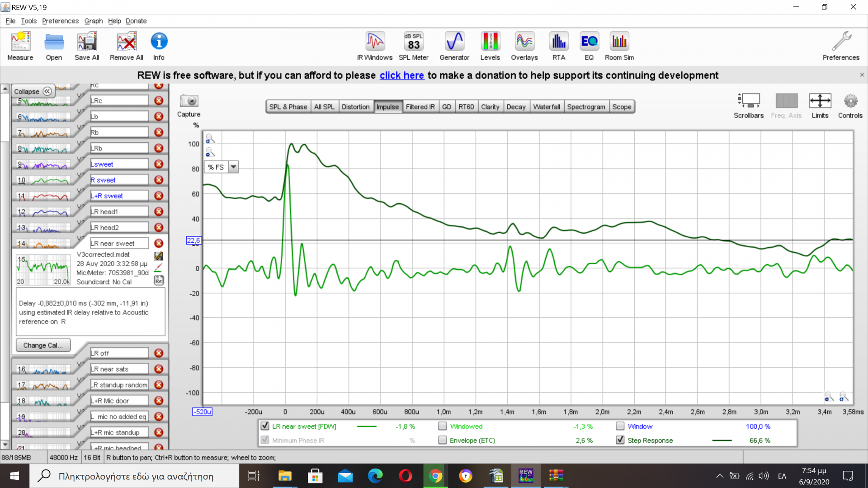This screenshot has width=868, height=488.
Task: Collapse the measurements panel
Action: [33, 91]
